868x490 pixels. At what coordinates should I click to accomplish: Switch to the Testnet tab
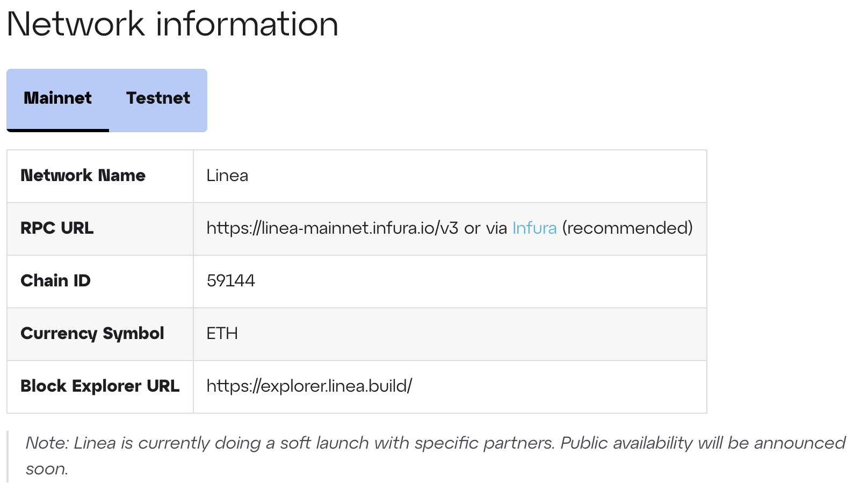click(158, 98)
